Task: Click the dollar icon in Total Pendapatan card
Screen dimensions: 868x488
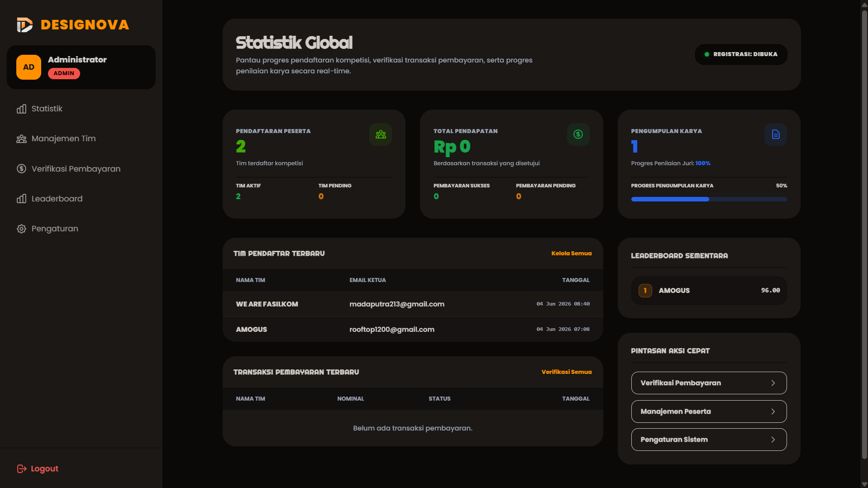Action: click(x=578, y=134)
